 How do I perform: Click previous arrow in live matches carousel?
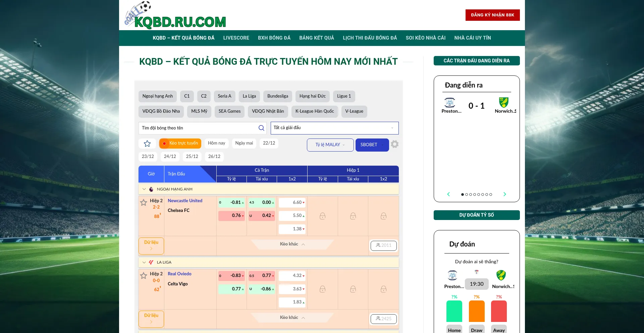pos(448,194)
